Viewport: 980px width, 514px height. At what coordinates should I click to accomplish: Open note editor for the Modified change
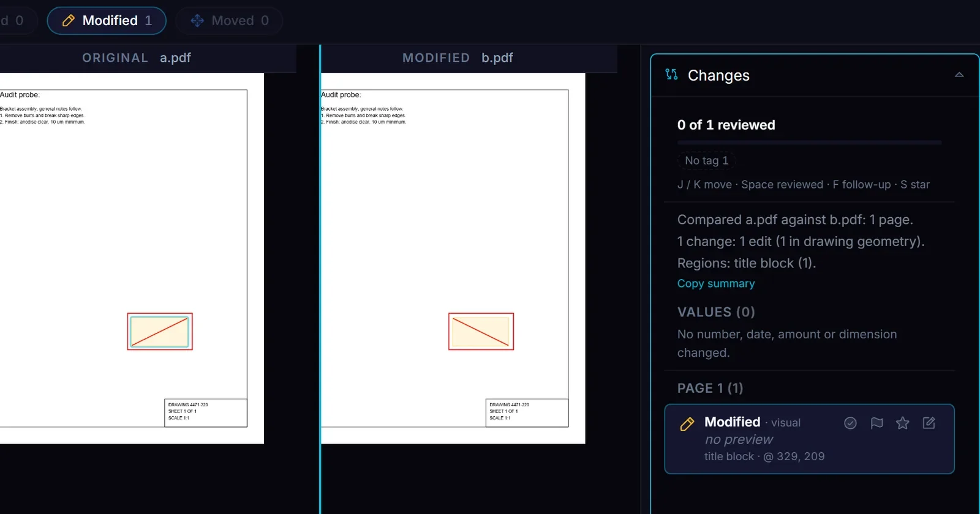click(x=929, y=423)
